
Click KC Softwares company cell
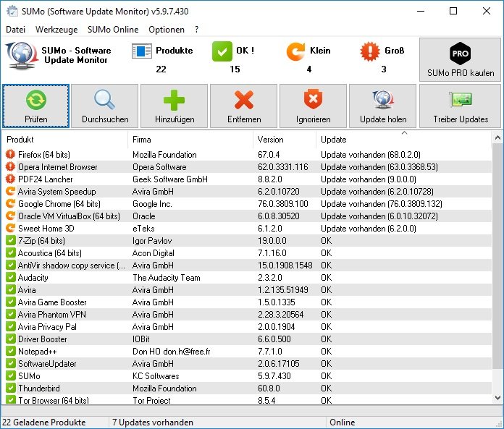[156, 376]
